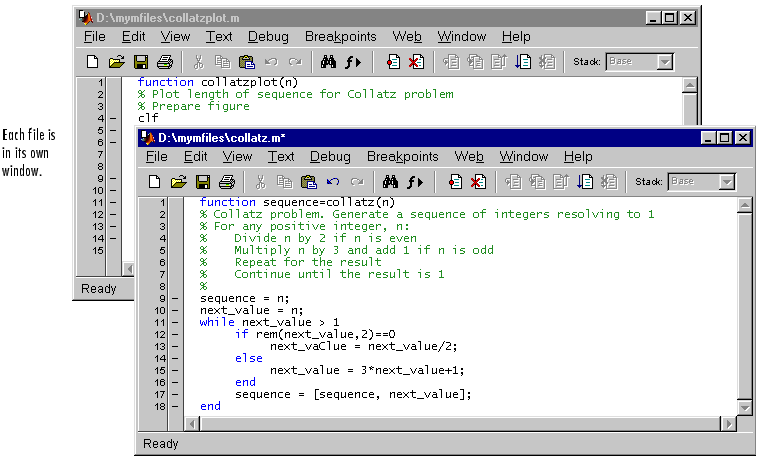Click Print icon in collatz.m toolbar

(x=227, y=182)
